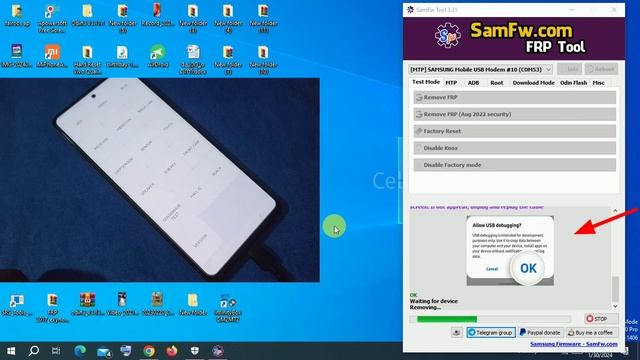Screen dimensions: 640x360
Task: Click the Disable Factory mode button
Action: (x=515, y=165)
